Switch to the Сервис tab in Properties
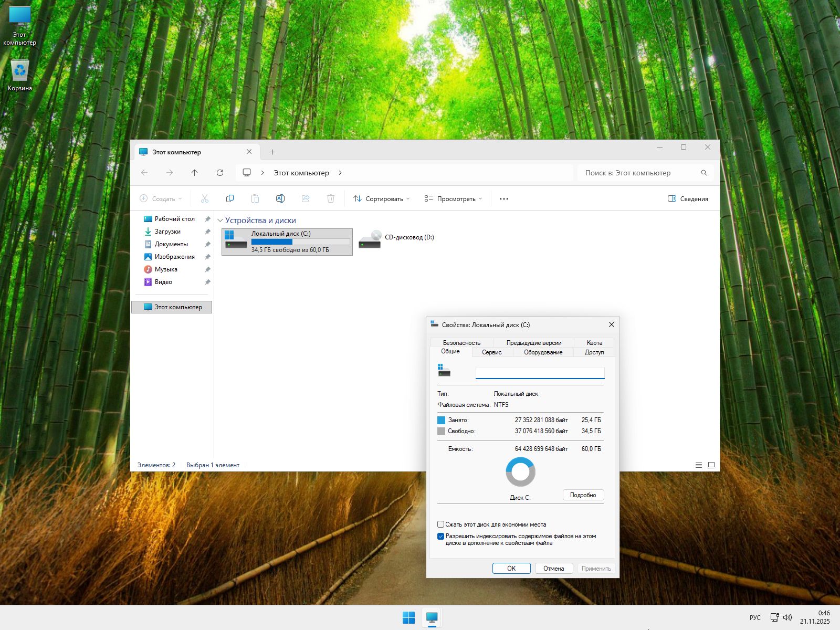Viewport: 840px width, 630px height. pyautogui.click(x=491, y=352)
